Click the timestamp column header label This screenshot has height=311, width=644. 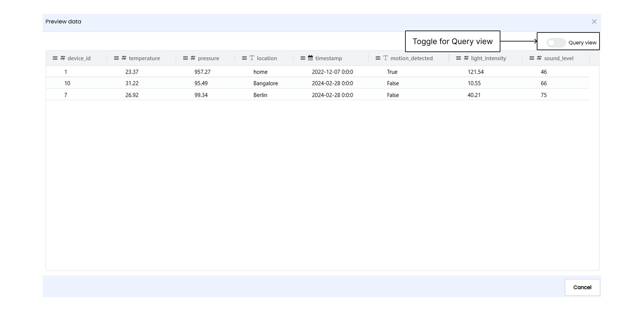click(328, 58)
